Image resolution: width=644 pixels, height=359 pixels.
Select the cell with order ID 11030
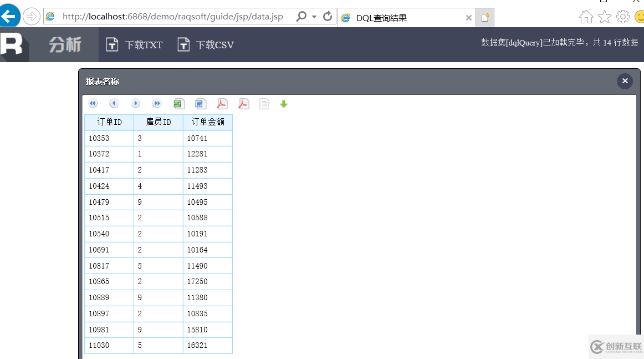pyautogui.click(x=109, y=346)
